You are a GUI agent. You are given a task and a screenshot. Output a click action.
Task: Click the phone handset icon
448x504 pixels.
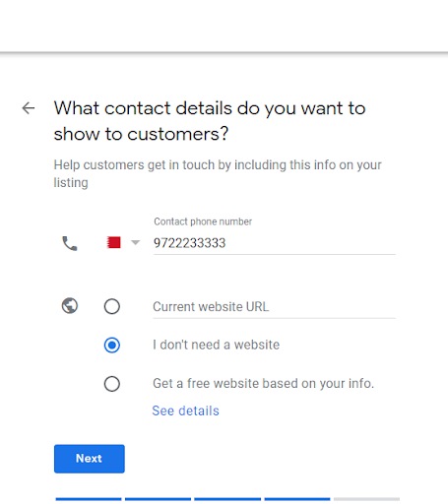coord(70,243)
